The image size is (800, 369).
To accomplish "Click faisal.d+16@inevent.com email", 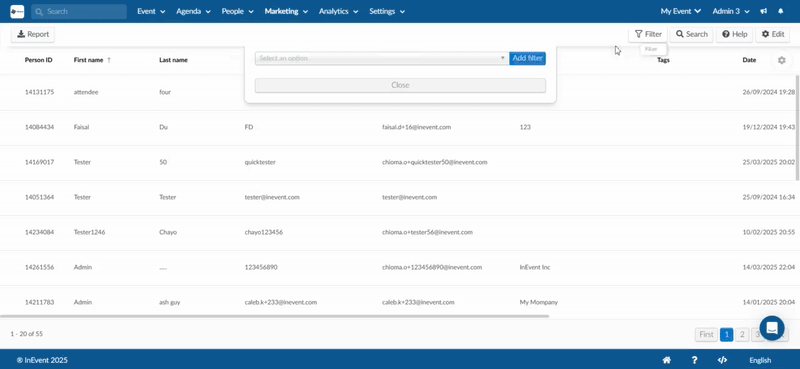I will click(x=416, y=127).
